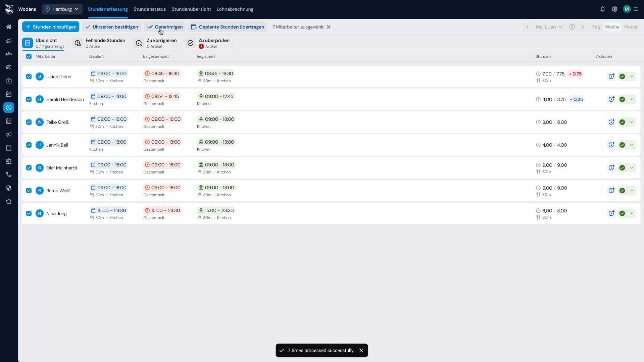Image resolution: width=644 pixels, height=362 pixels.
Task: Open the star favorites sidebar icon
Action: tap(9, 201)
